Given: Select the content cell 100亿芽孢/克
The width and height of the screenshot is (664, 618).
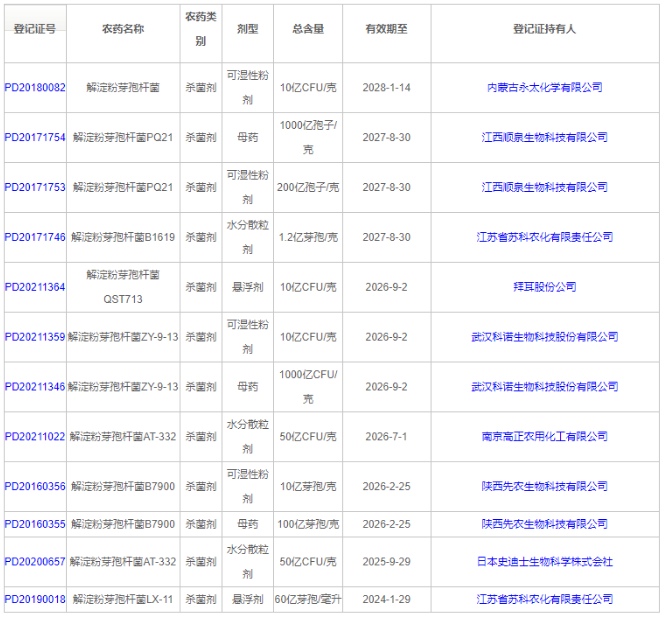Looking at the screenshot, I should click(308, 525).
